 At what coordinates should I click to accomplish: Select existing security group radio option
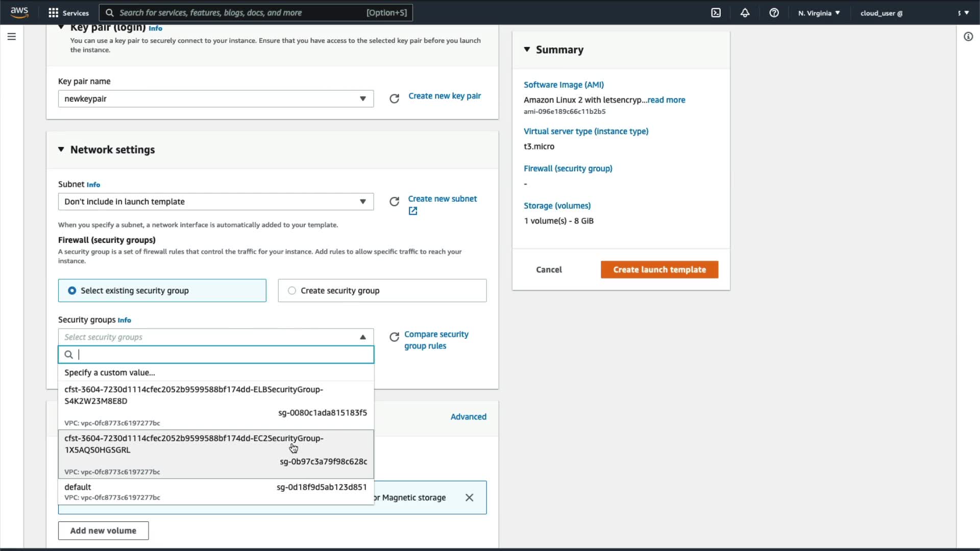click(x=72, y=290)
